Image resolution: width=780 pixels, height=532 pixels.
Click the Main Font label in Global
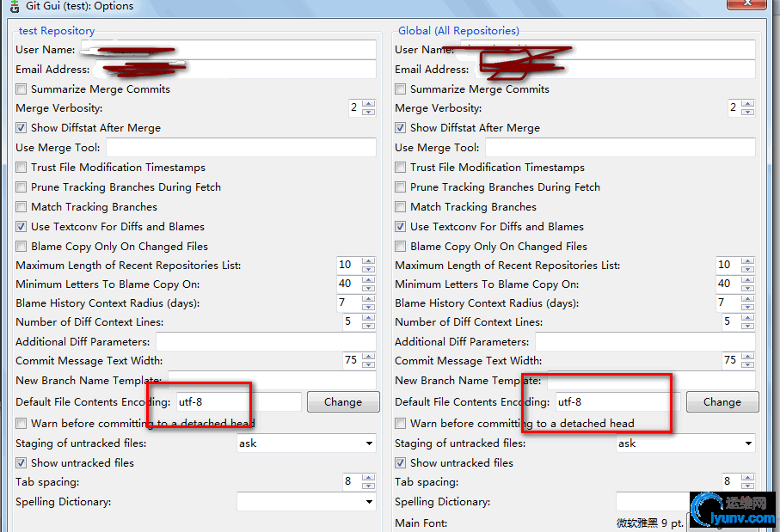tap(421, 523)
